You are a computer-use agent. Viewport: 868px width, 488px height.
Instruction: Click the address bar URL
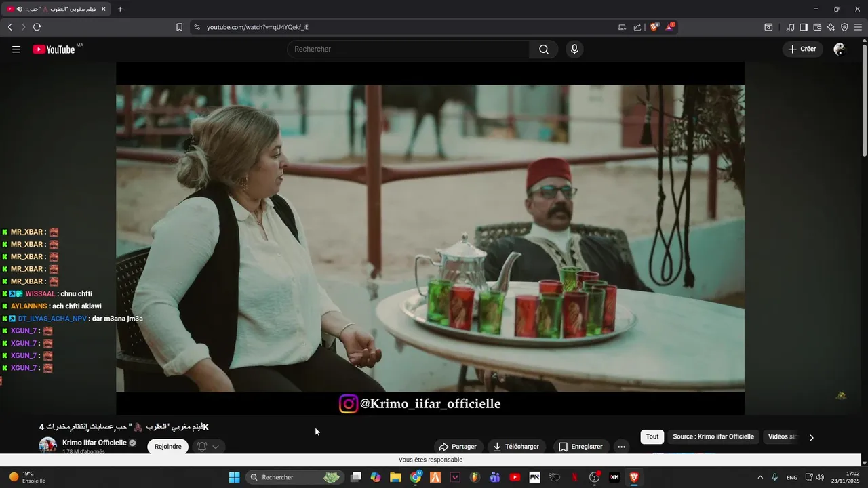coord(258,27)
